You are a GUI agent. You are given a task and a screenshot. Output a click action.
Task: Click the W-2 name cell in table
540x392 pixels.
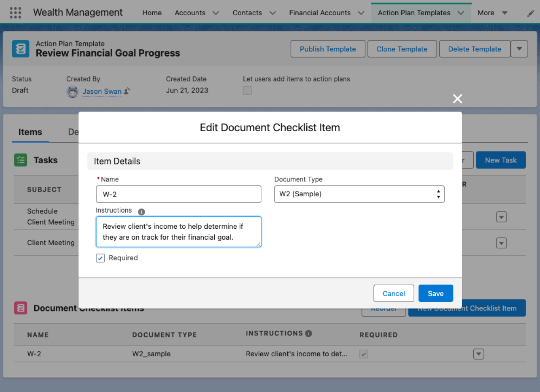click(34, 354)
